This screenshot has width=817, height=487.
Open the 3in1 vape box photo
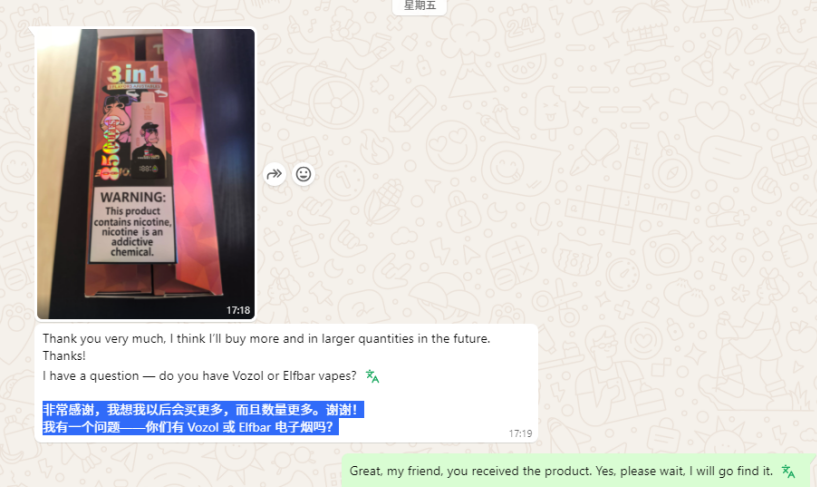tap(146, 174)
